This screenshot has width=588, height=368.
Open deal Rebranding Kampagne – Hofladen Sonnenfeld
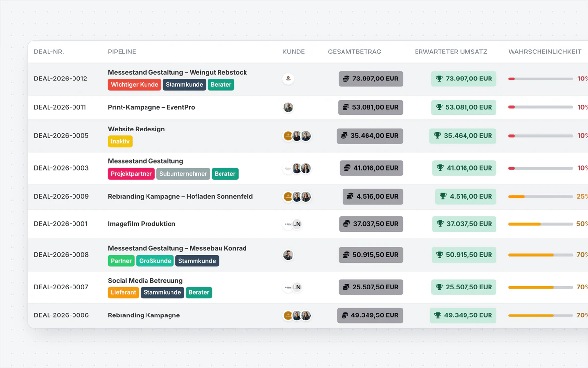pos(180,196)
